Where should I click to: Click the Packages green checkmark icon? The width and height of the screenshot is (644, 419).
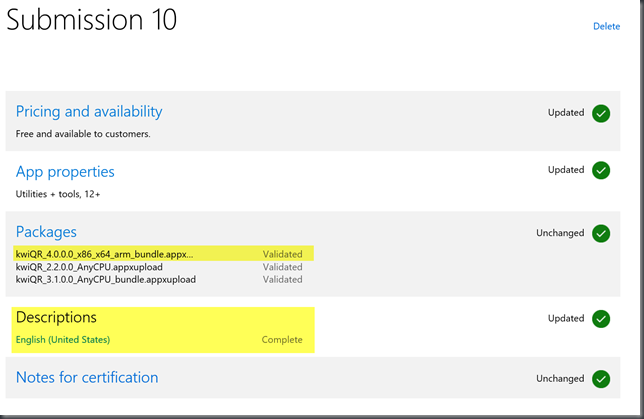(601, 233)
